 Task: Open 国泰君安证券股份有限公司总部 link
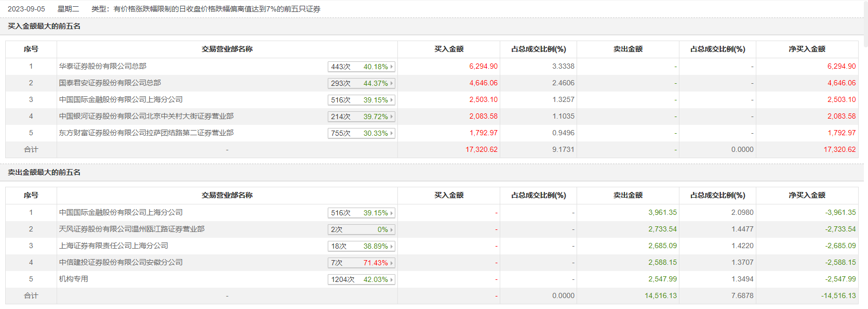[x=110, y=83]
